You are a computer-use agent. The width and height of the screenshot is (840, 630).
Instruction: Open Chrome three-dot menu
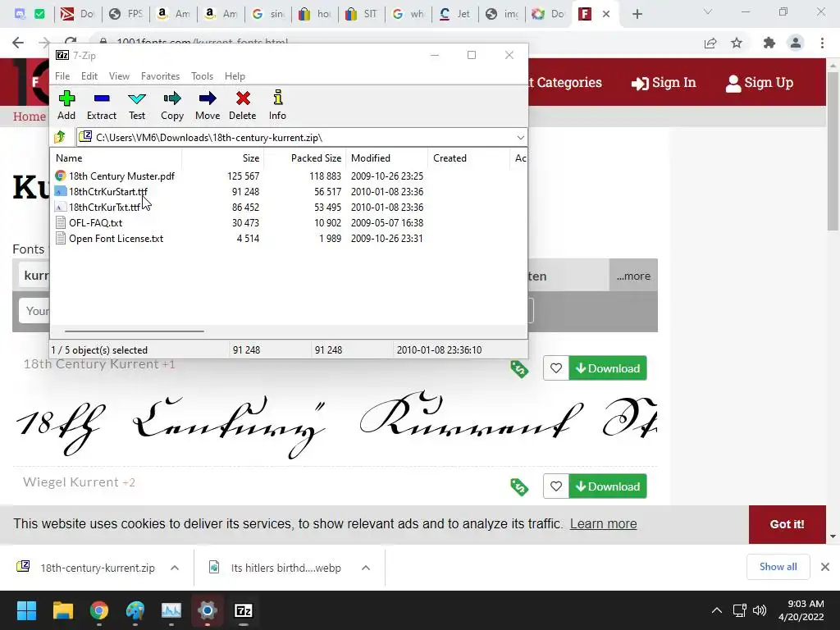point(822,43)
